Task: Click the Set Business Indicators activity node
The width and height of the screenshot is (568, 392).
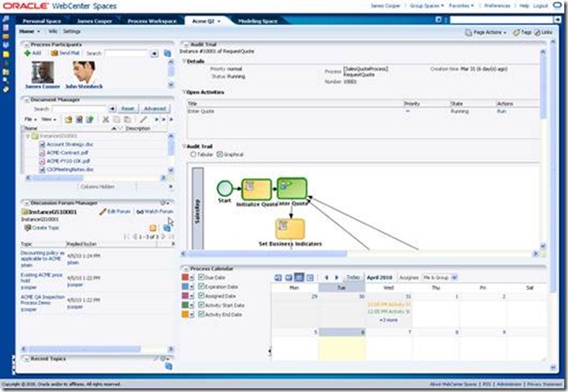Action: pos(290,229)
